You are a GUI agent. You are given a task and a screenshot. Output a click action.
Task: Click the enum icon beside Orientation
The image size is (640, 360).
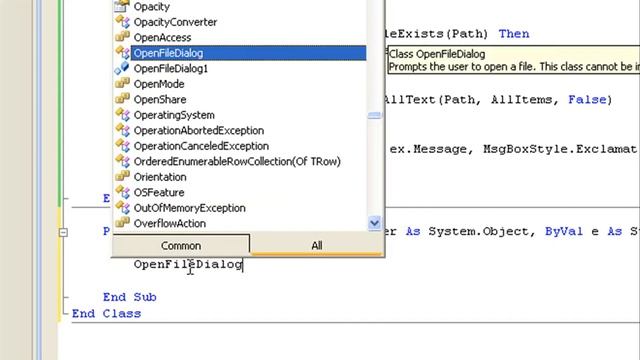(122, 177)
